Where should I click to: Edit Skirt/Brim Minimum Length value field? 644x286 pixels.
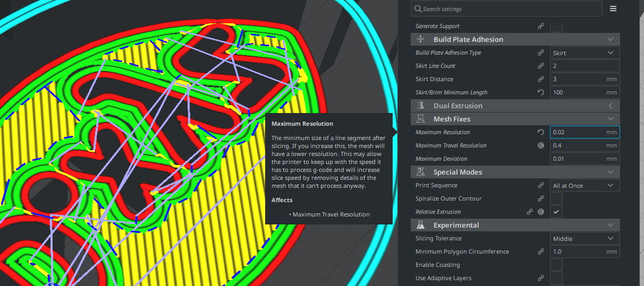(584, 92)
